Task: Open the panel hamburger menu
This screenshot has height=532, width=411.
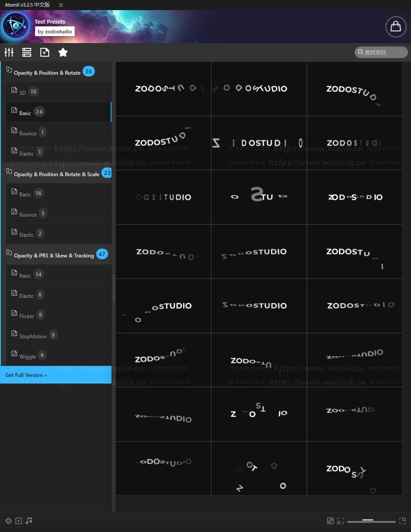Action: [x=61, y=5]
